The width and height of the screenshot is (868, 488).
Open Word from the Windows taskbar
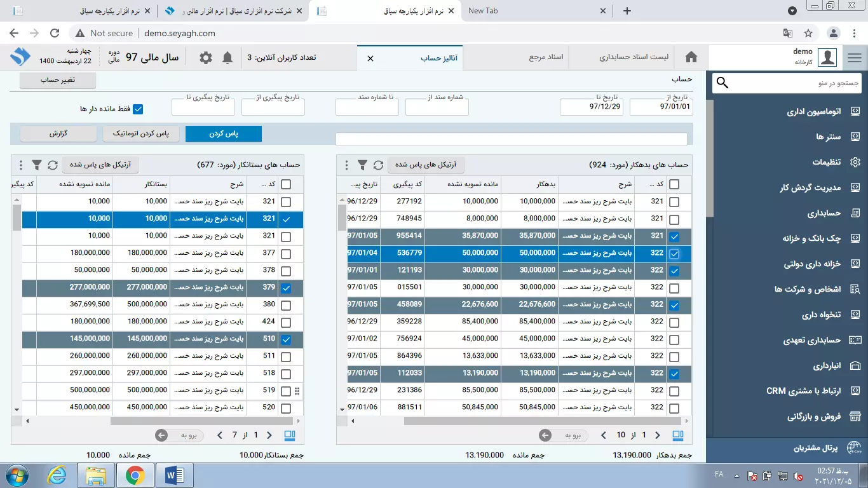pyautogui.click(x=174, y=475)
